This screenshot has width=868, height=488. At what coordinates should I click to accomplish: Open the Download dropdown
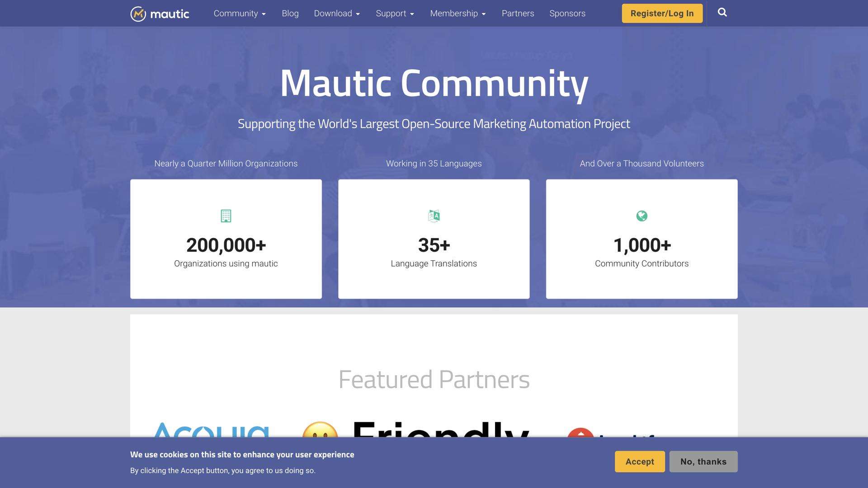click(x=337, y=13)
